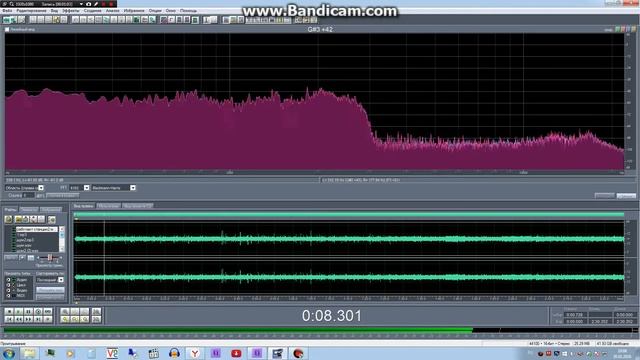Click the Files list vertical scrollbar
The image size is (640, 360).
point(62,239)
